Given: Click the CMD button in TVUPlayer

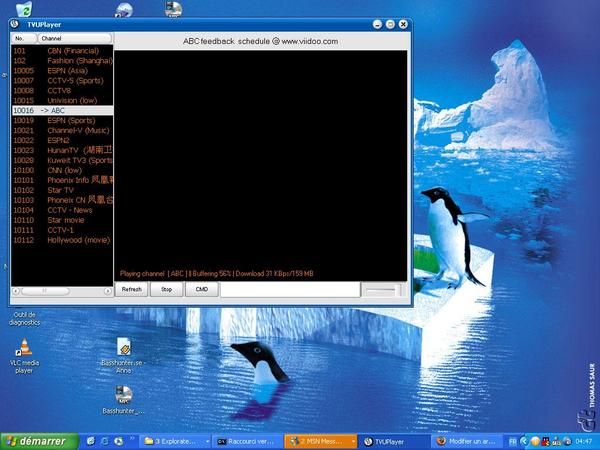Looking at the screenshot, I should click(202, 289).
